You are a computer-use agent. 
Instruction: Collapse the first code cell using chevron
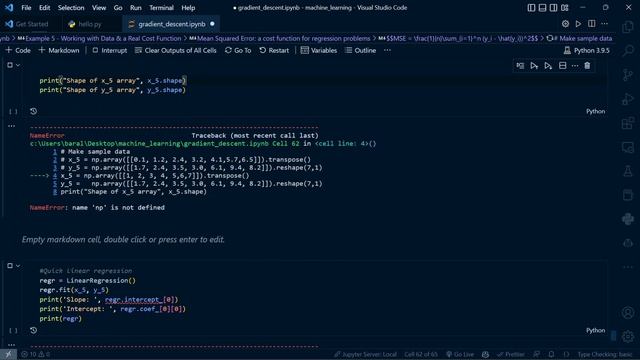[x=18, y=65]
